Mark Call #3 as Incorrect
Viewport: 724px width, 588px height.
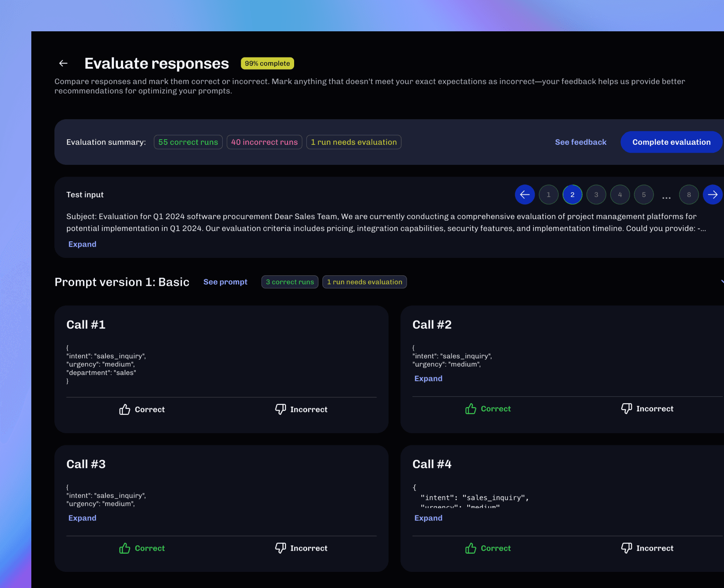pyautogui.click(x=301, y=548)
